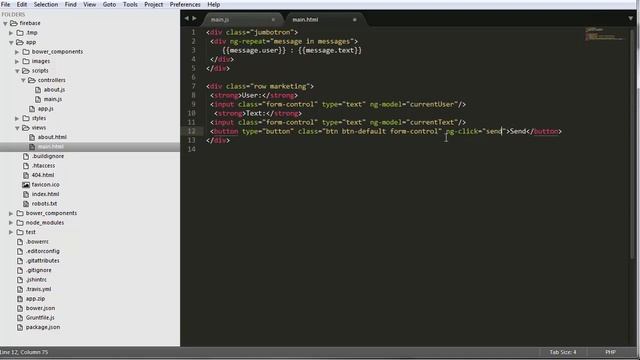Open the Goto menu

click(109, 4)
